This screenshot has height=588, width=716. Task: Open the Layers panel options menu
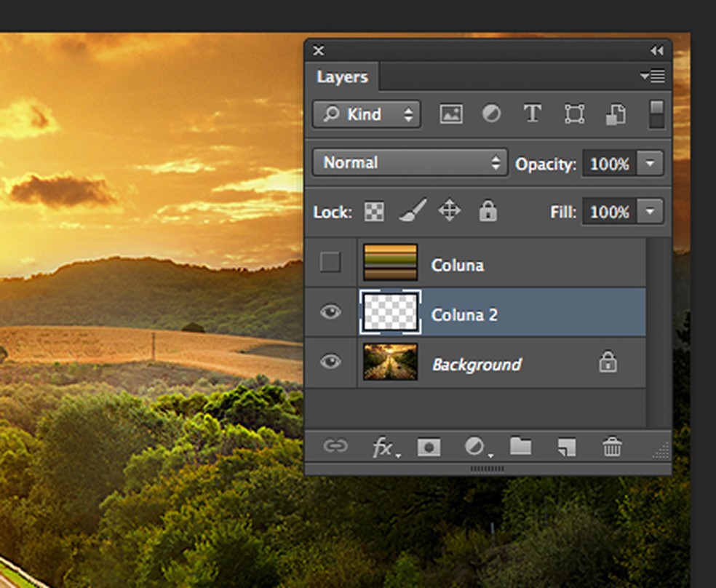click(653, 76)
